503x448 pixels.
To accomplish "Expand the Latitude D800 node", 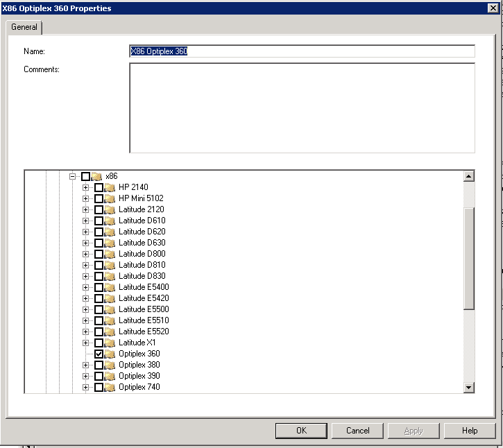I will tap(85, 254).
